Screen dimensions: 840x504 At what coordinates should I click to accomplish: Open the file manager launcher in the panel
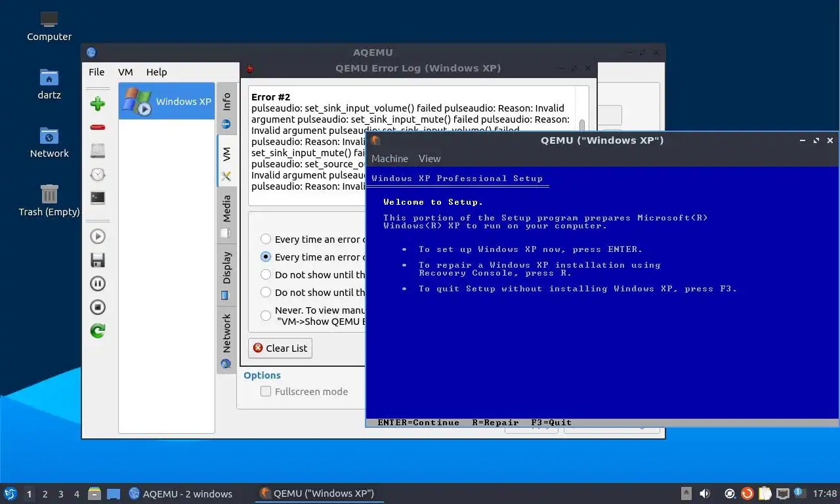coord(94,493)
